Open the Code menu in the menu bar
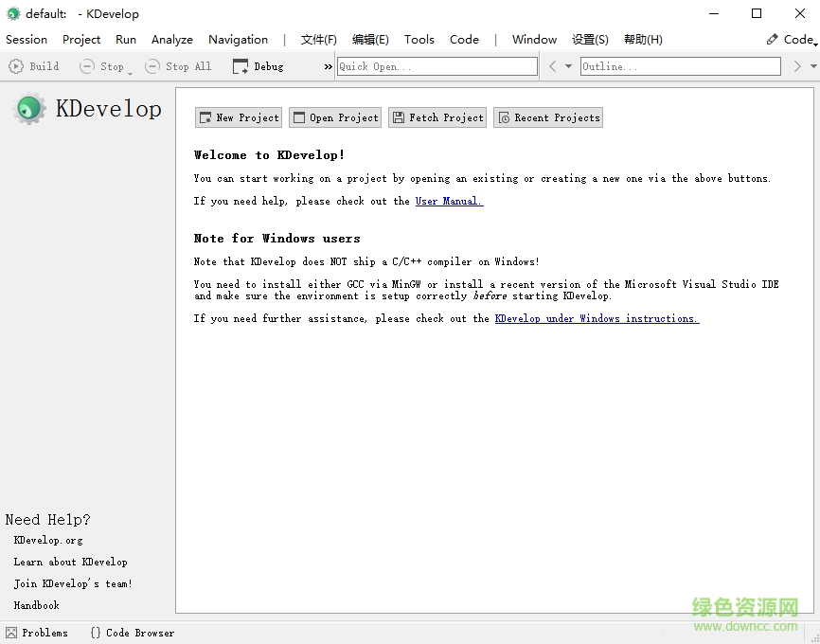The height and width of the screenshot is (644, 820). tap(464, 39)
